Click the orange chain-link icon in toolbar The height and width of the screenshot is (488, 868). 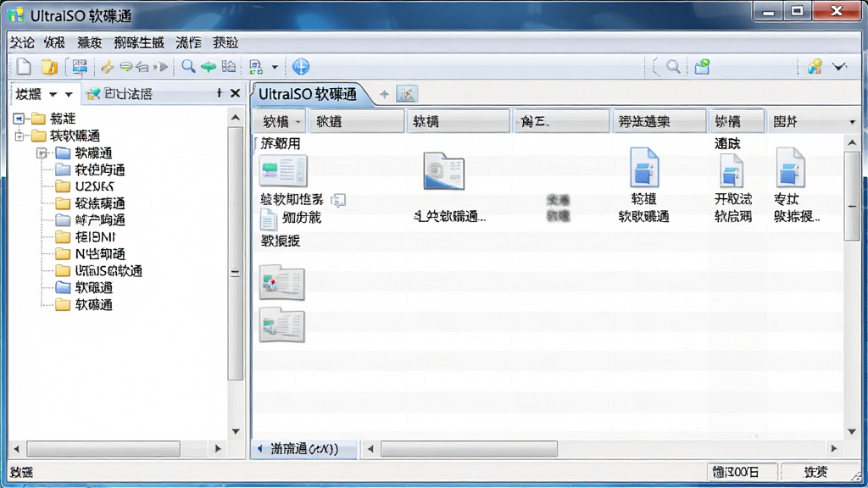pyautogui.click(x=107, y=67)
